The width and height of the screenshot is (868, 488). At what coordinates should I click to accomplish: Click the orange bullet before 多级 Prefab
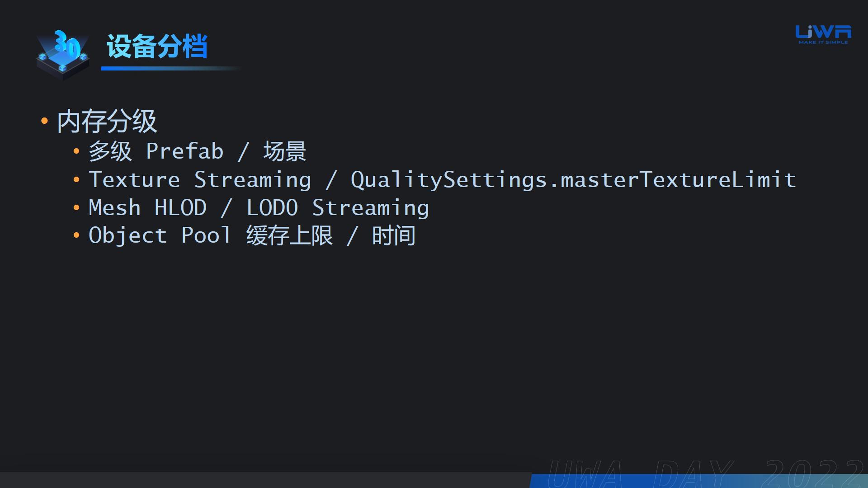click(x=76, y=151)
